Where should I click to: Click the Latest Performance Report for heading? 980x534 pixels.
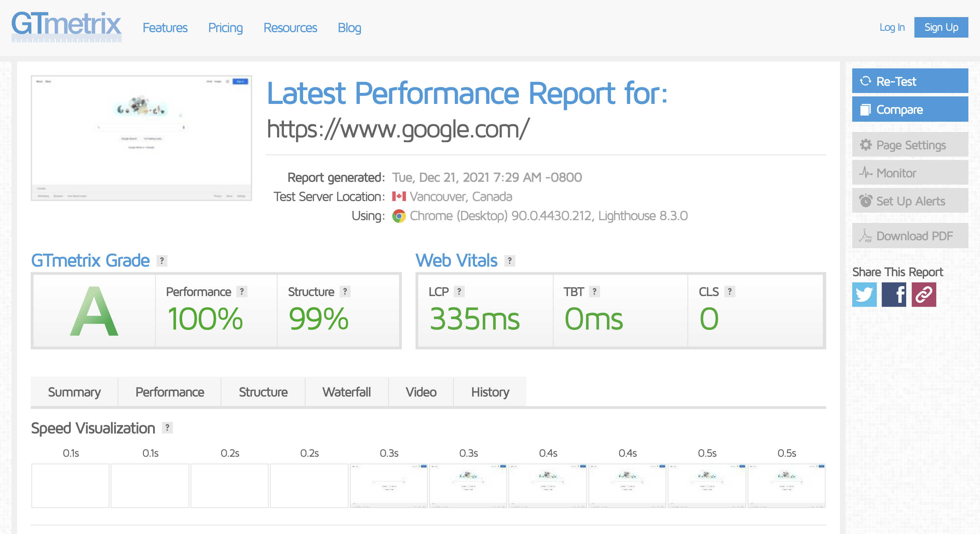click(467, 94)
